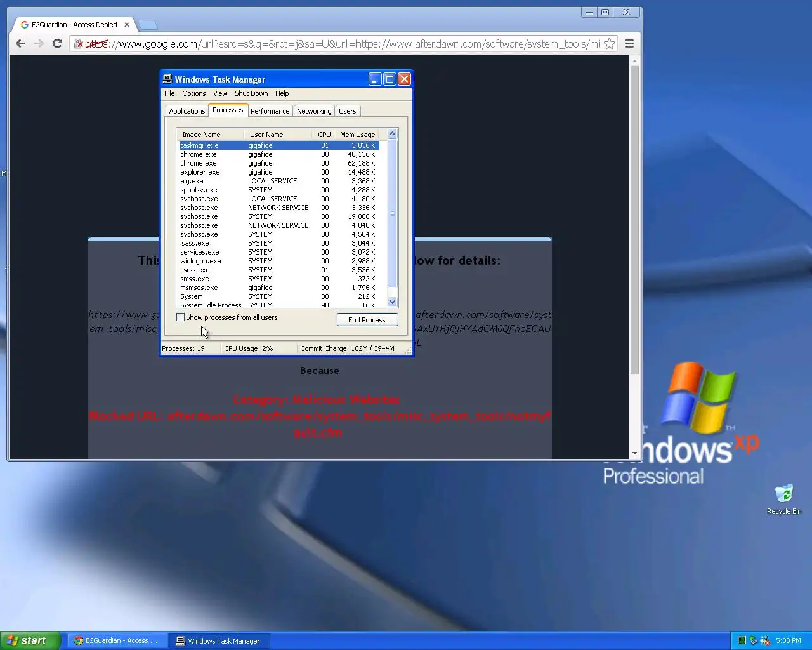Click the insecure https warning icon

79,44
